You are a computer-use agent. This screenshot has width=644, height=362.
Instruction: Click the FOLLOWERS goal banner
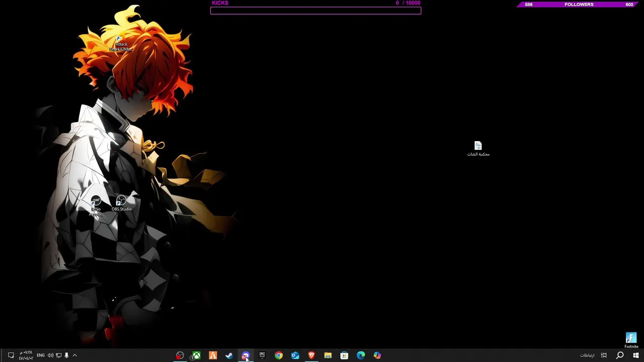pos(579,5)
